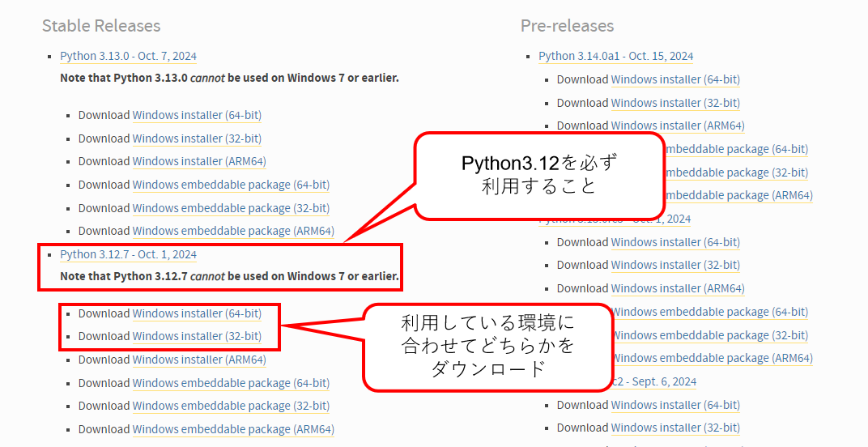
Task: Download Windows installer (ARM64) for Python 3.12.7
Action: [x=199, y=360]
